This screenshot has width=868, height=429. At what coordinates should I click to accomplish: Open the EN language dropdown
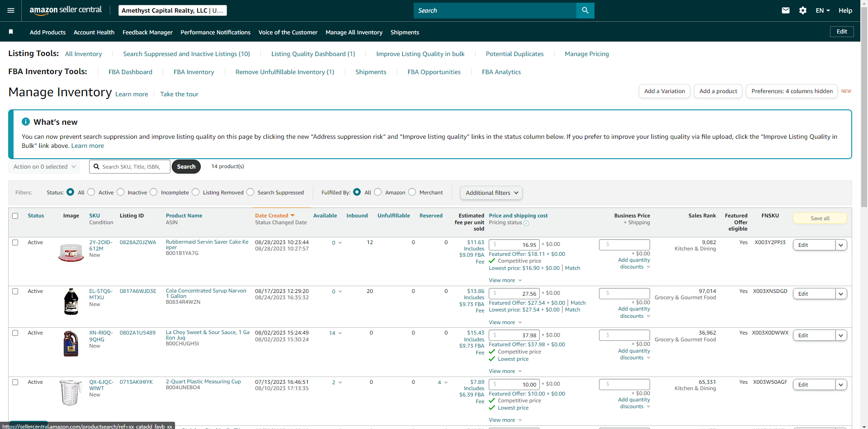pos(823,10)
